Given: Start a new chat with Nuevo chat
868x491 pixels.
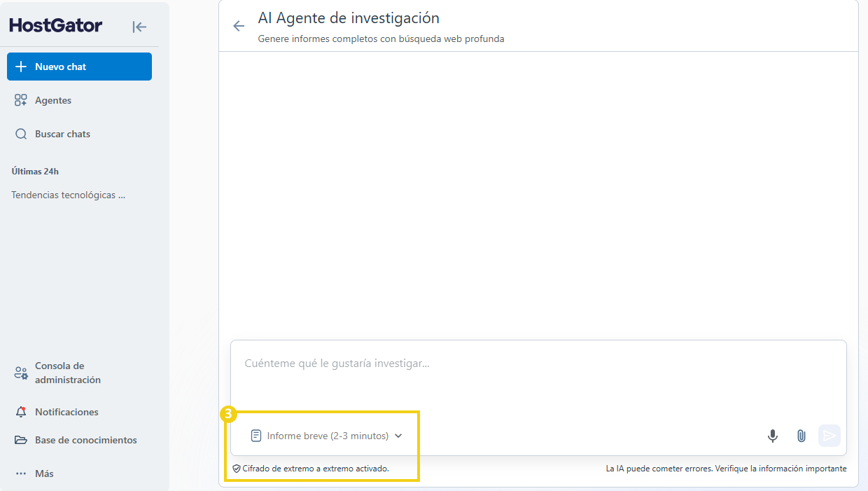Looking at the screenshot, I should [x=79, y=67].
